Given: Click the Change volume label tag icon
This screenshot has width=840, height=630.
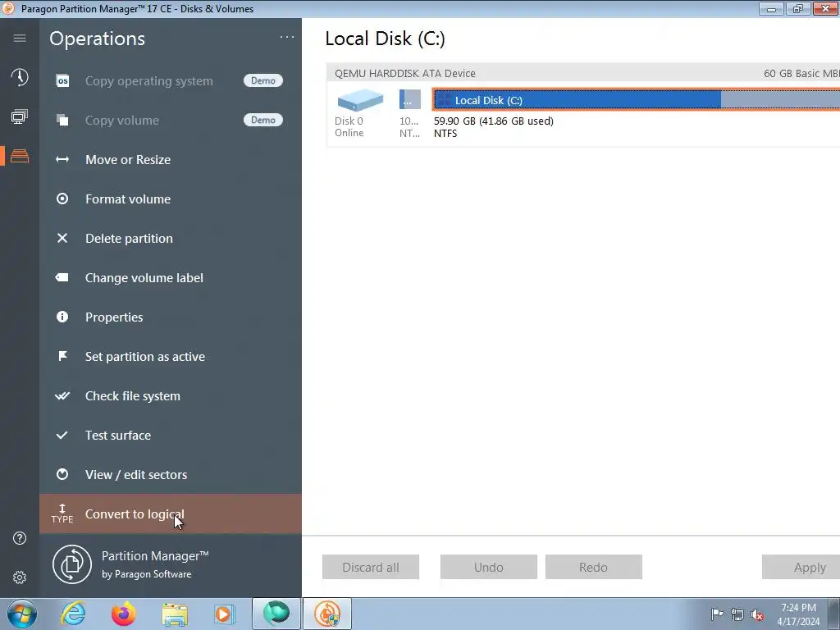Looking at the screenshot, I should pos(62,277).
